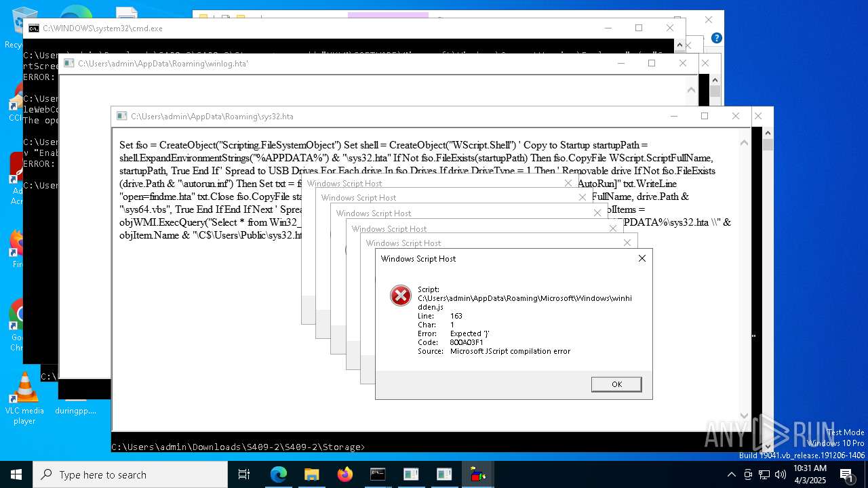Open the volume control tray icon

click(x=781, y=474)
